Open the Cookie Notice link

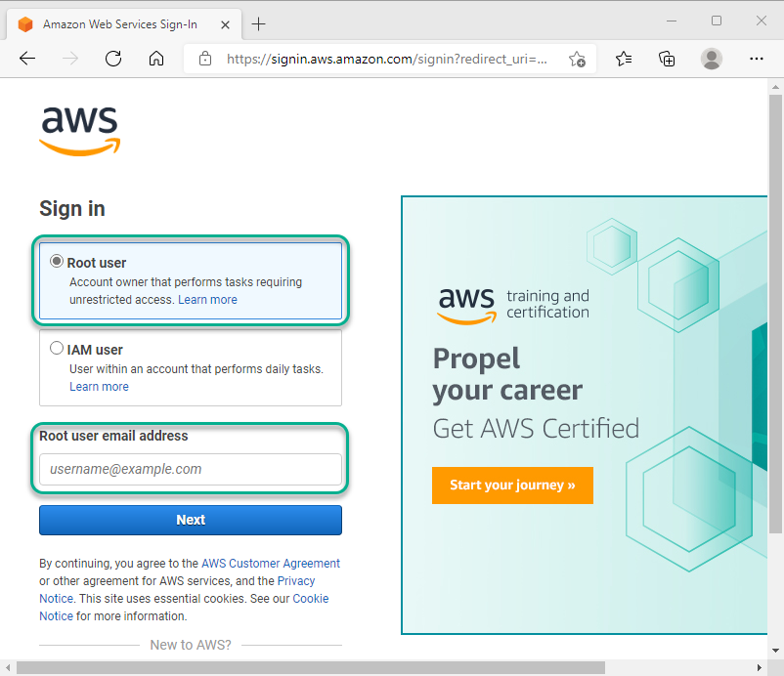tap(311, 599)
